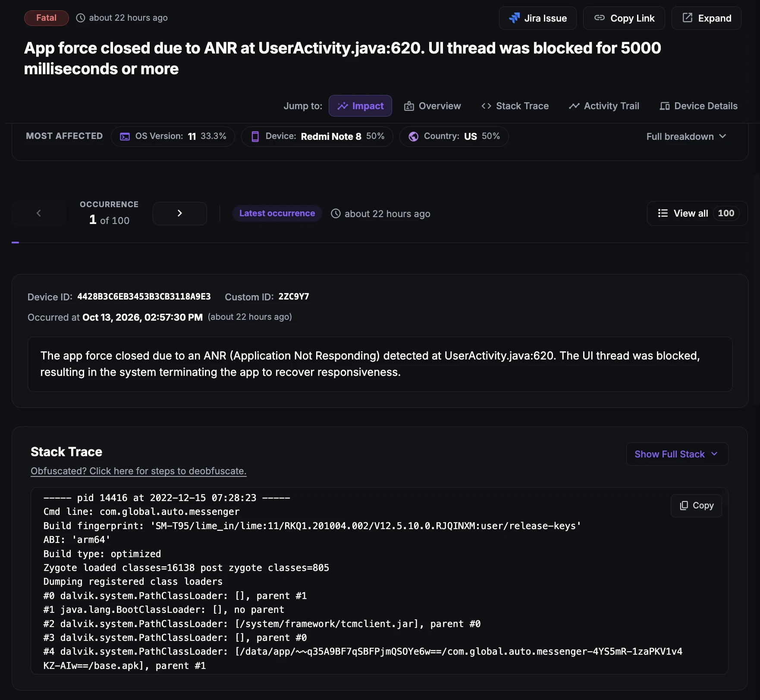The width and height of the screenshot is (760, 700).
Task: Click the list icon in View all
Action: 663,213
